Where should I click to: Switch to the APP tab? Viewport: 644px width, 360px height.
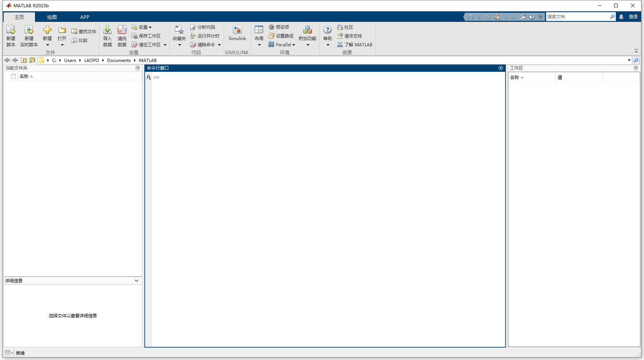click(x=85, y=17)
